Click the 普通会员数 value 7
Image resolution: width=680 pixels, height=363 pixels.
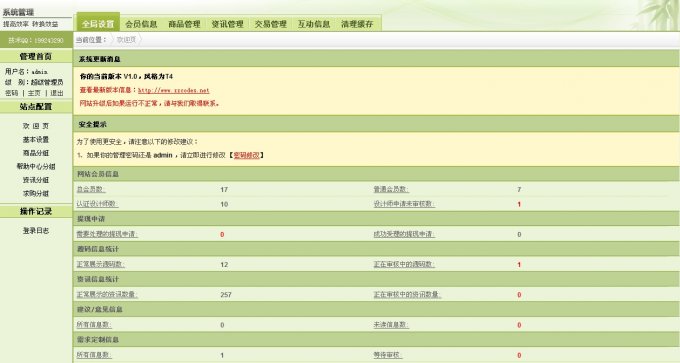point(519,190)
